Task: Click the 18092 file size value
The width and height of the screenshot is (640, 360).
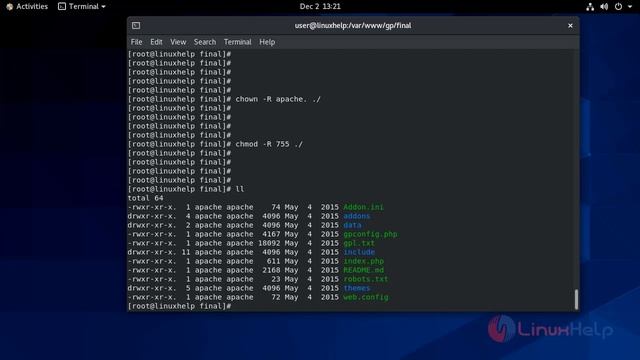Action: tap(269, 243)
